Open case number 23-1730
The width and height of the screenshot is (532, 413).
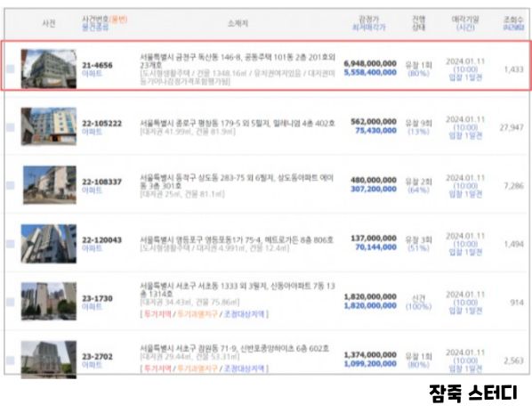point(97,299)
